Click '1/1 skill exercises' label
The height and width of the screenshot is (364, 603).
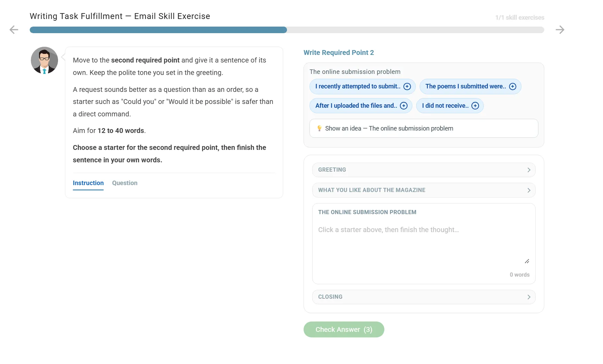519,18
